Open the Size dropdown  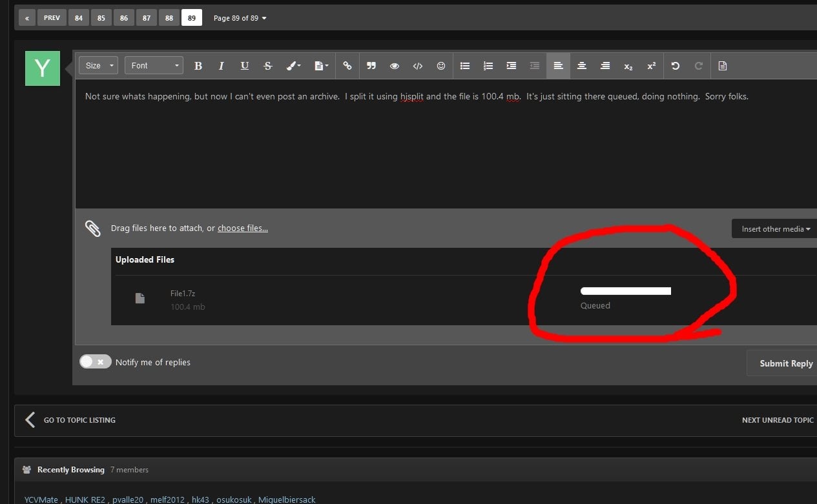(99, 66)
